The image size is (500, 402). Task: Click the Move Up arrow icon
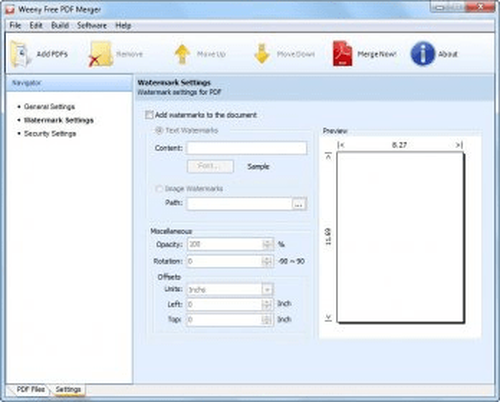pos(182,54)
